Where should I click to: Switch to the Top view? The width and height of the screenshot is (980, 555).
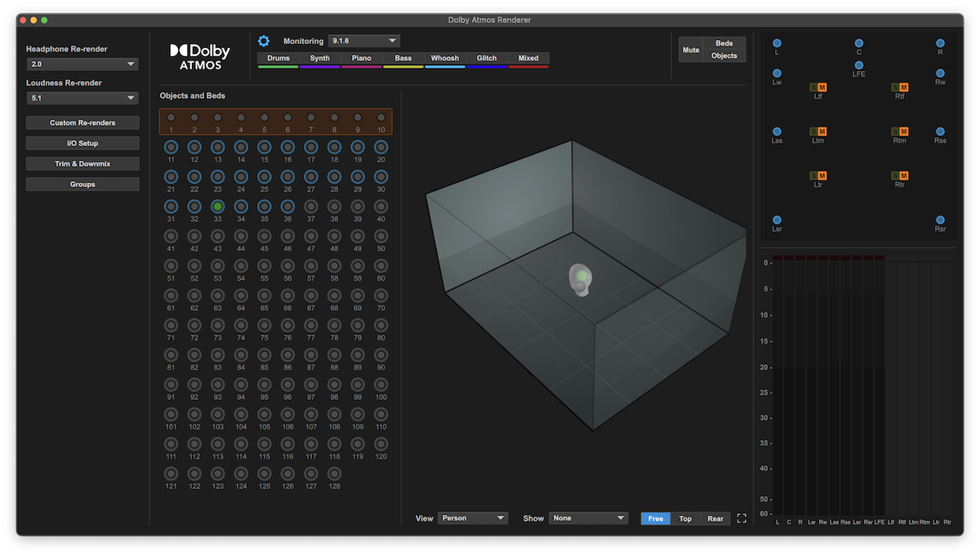pyautogui.click(x=685, y=517)
